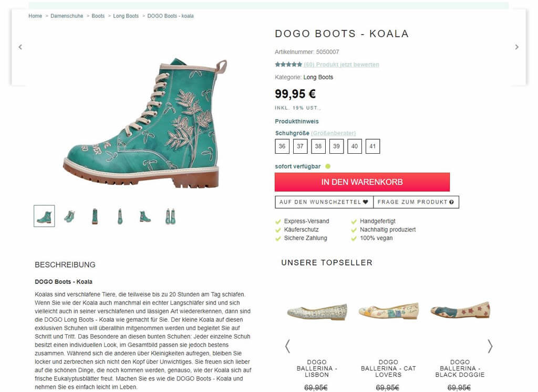Open the Long Boots breadcrumb category

click(126, 16)
